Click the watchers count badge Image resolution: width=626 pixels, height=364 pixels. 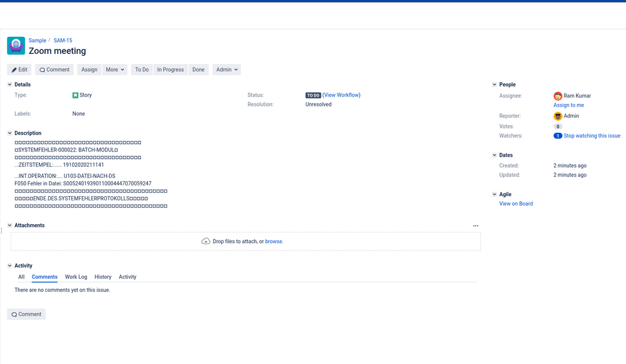pos(558,136)
